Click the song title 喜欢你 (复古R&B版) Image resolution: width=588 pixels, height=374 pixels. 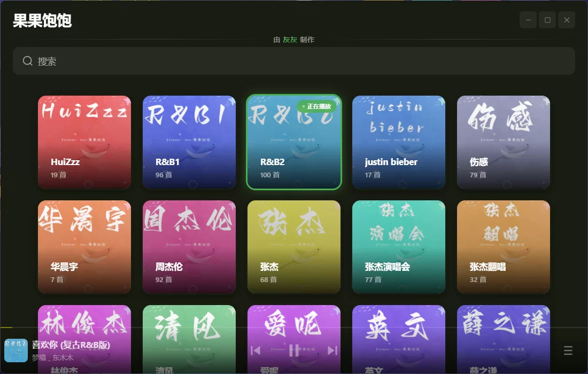[71, 345]
